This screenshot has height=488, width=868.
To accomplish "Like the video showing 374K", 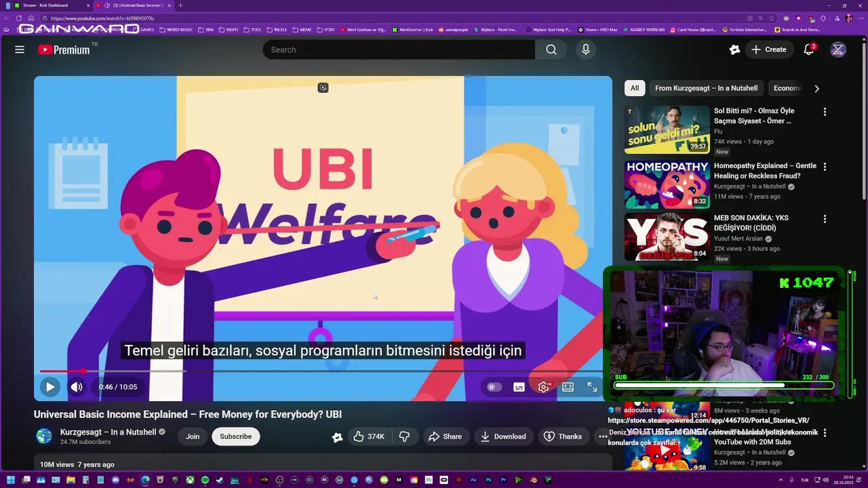I will click(x=369, y=436).
